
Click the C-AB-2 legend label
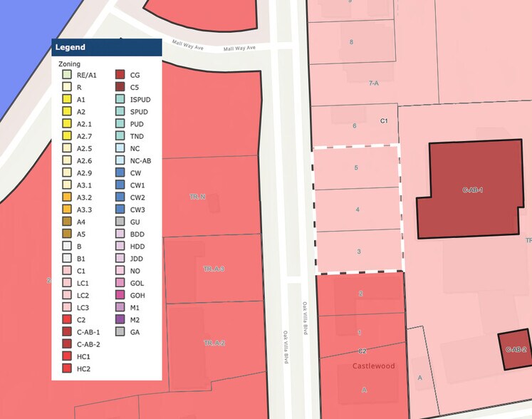88,344
